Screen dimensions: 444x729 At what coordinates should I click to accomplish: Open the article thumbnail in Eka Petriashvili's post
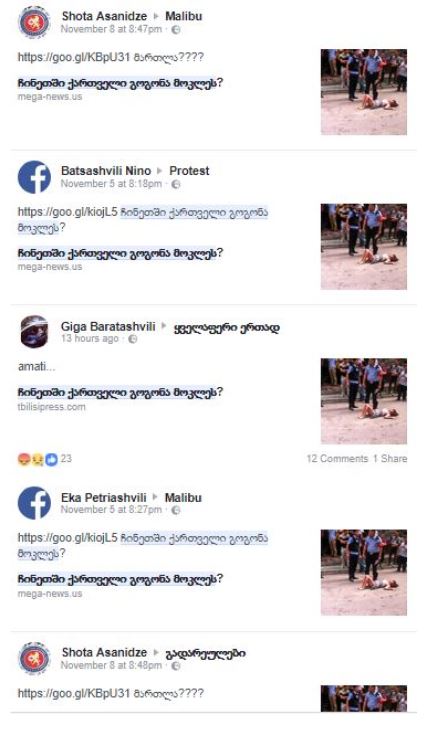[x=364, y=573]
